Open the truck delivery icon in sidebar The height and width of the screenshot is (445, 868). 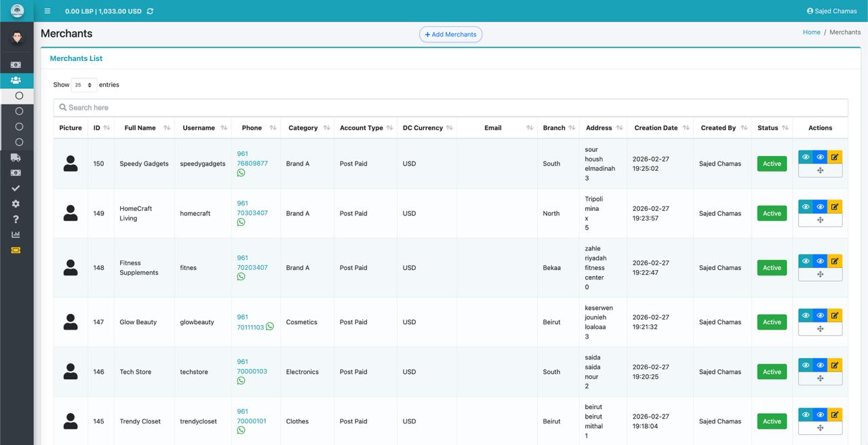click(16, 157)
